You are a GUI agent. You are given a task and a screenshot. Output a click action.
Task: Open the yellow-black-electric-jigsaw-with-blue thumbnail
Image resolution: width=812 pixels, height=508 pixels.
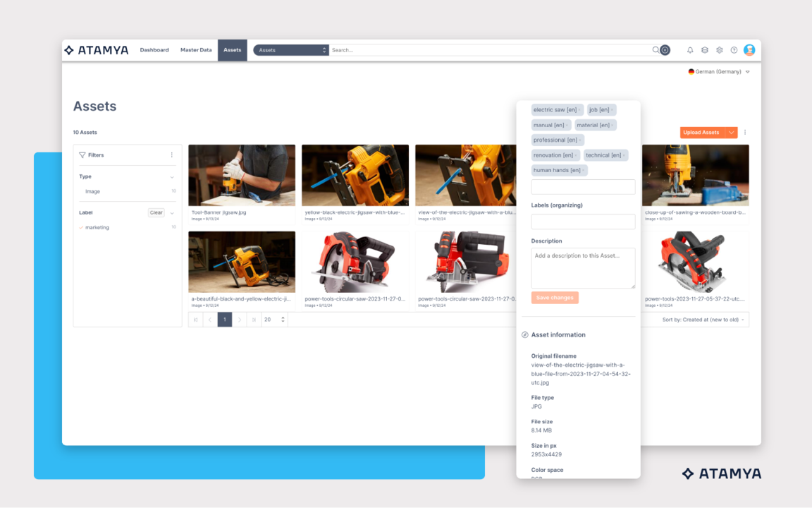(355, 175)
